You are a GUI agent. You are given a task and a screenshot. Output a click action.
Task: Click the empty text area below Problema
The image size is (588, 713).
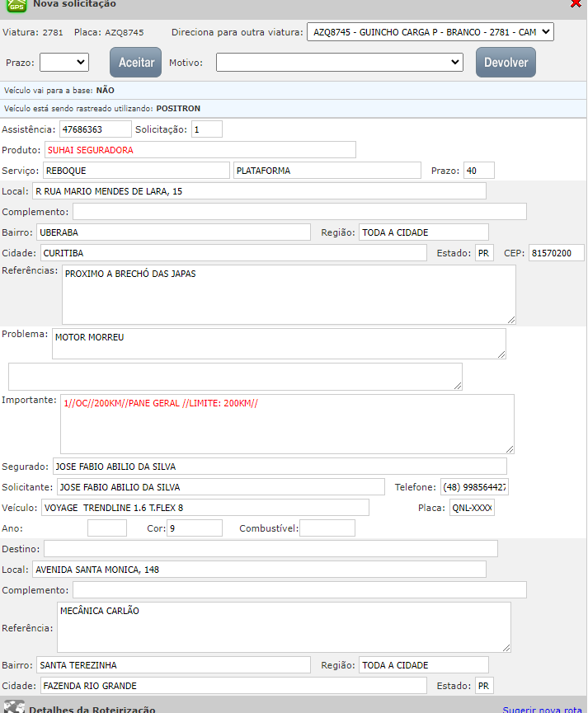[235, 377]
